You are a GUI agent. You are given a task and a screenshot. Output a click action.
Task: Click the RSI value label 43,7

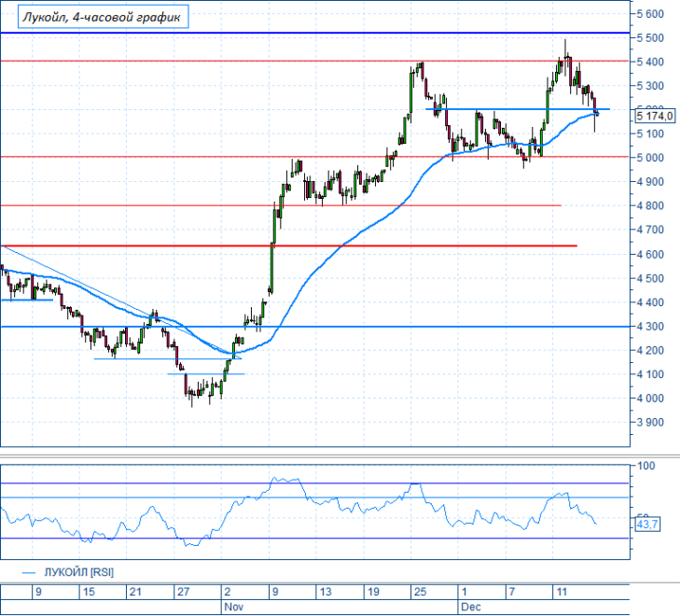pyautogui.click(x=647, y=525)
